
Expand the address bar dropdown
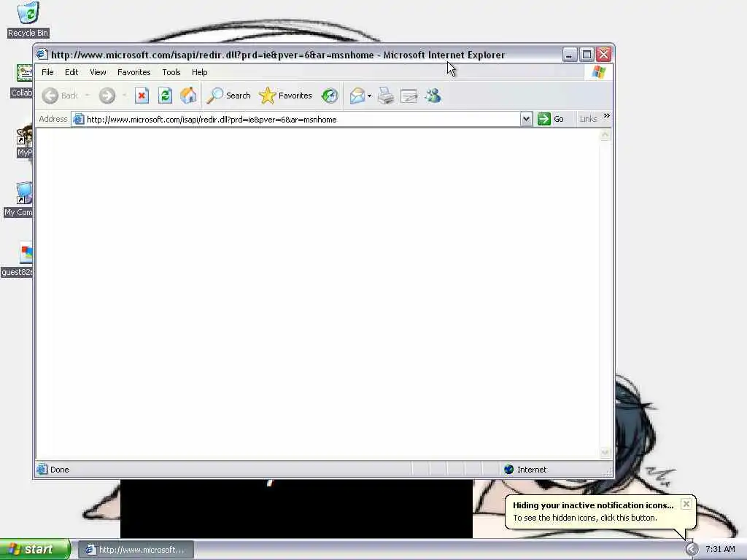pos(525,119)
